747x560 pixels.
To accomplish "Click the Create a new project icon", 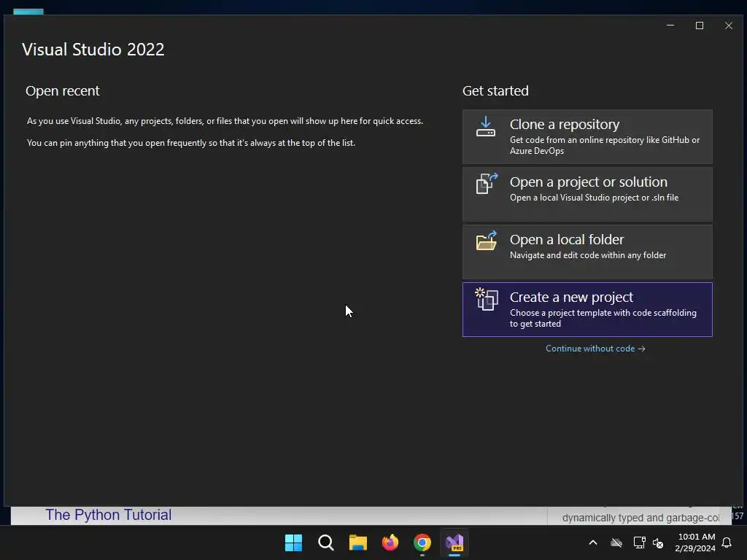I will pyautogui.click(x=487, y=299).
